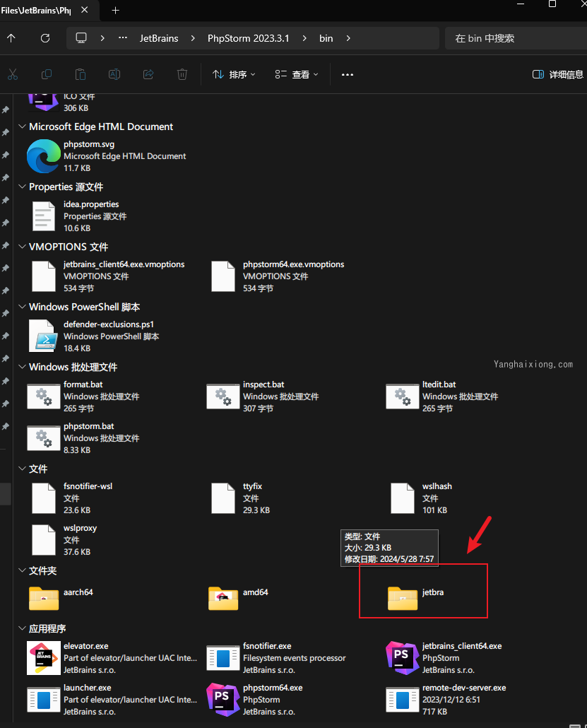
Task: Collapse the Microsoft Edge HTML Document group
Action: click(22, 127)
